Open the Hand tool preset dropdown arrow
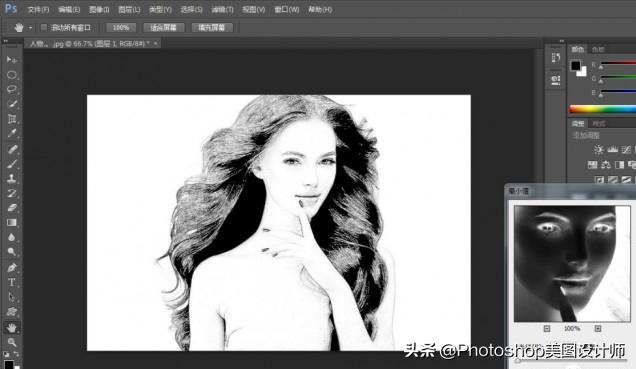Viewport: 636px width, 369px height. (30, 28)
